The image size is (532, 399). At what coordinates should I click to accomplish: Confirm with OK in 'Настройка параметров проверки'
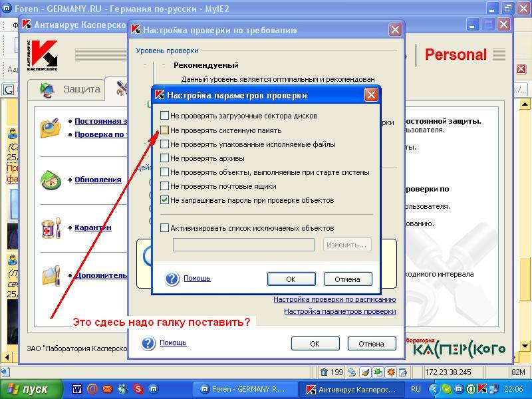[291, 279]
